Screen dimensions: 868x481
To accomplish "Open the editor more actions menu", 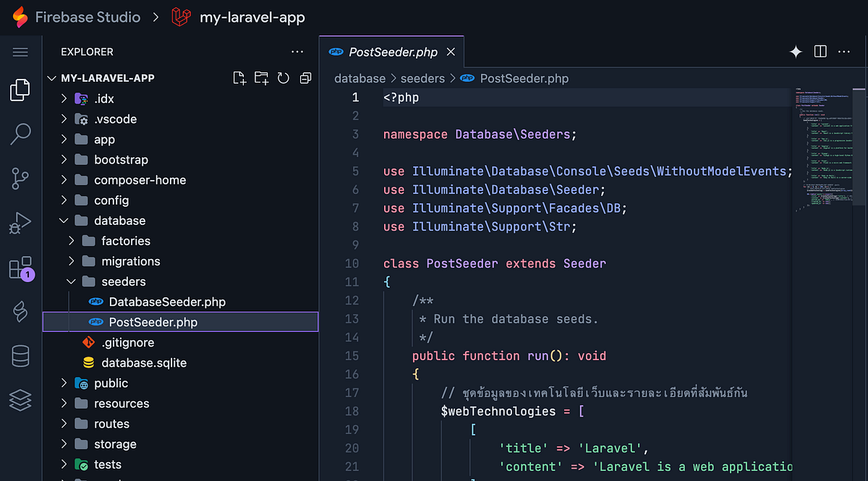I will pos(843,51).
